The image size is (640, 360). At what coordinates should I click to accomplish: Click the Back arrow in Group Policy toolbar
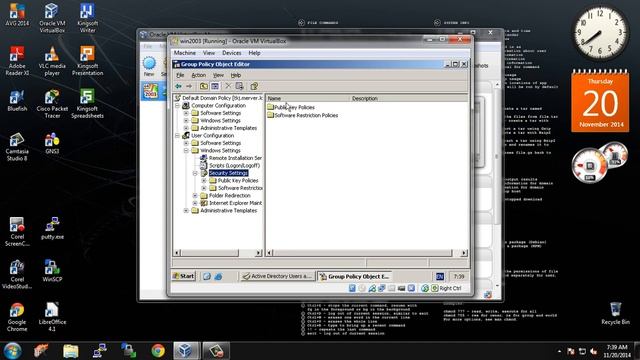pos(178,86)
